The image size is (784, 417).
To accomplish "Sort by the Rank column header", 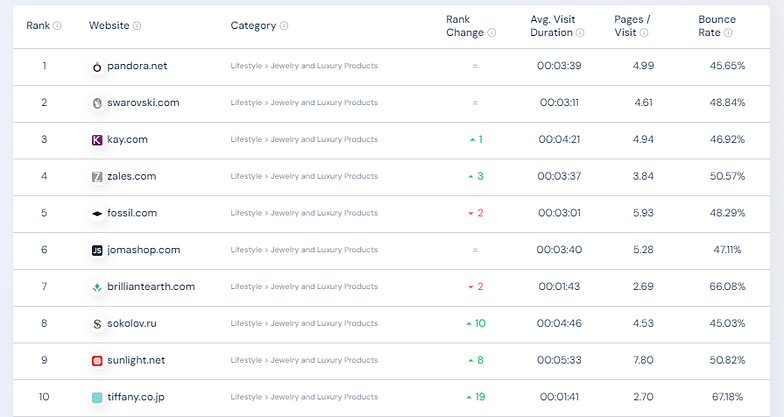I will [x=38, y=26].
